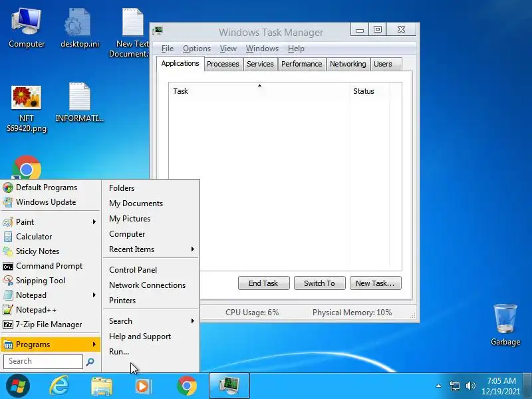
Task: Launch Notepad++ from the Start menu
Action: (51, 310)
